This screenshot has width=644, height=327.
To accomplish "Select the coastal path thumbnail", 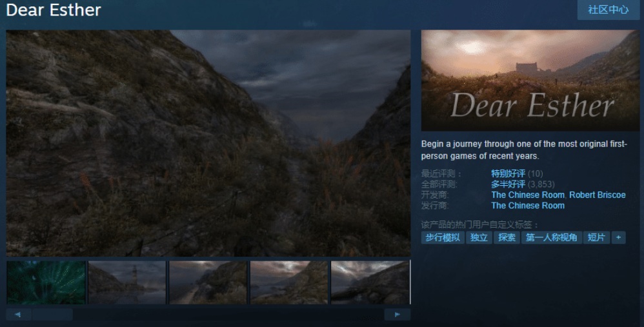I will 208,282.
